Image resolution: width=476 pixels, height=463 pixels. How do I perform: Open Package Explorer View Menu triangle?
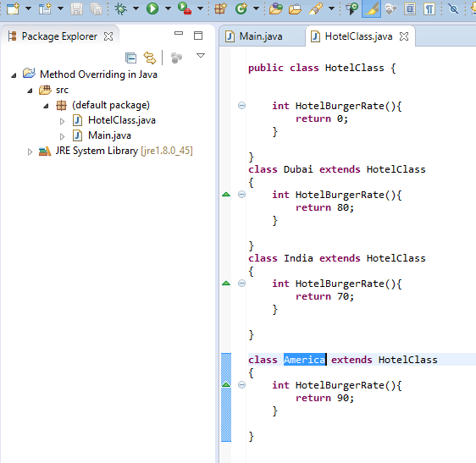201,56
